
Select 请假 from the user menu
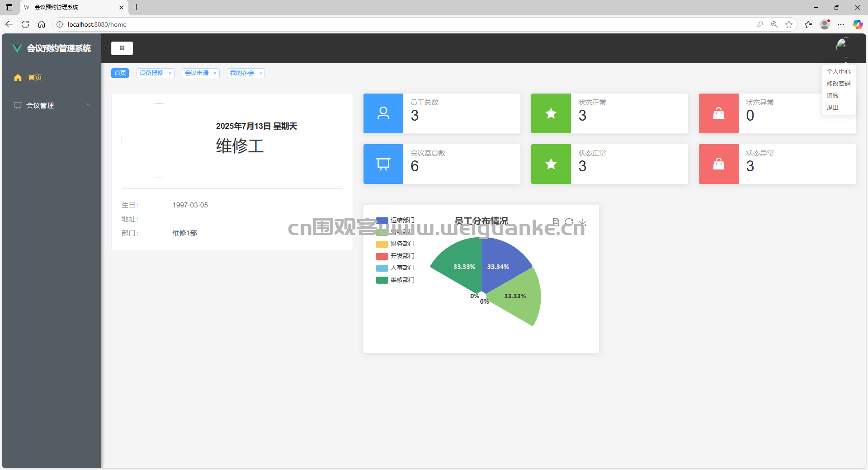click(833, 95)
